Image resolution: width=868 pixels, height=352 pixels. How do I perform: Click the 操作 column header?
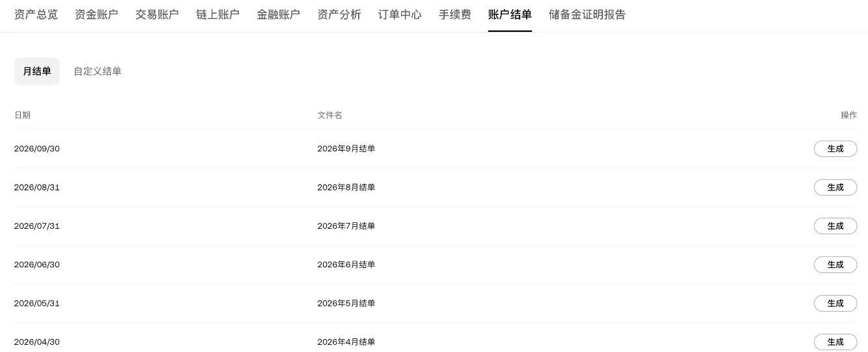click(849, 115)
